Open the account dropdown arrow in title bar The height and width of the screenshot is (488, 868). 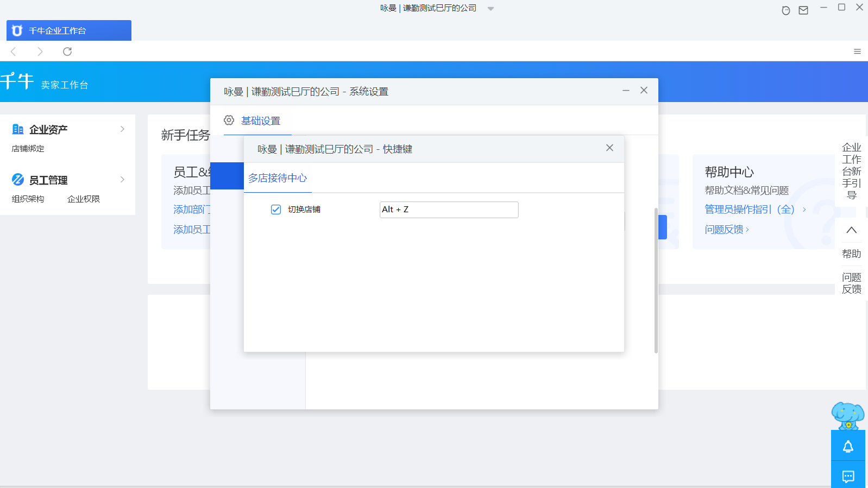(490, 9)
